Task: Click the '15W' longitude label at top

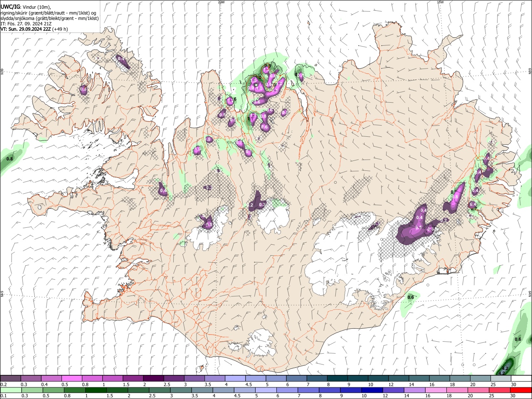Action: pyautogui.click(x=440, y=2)
